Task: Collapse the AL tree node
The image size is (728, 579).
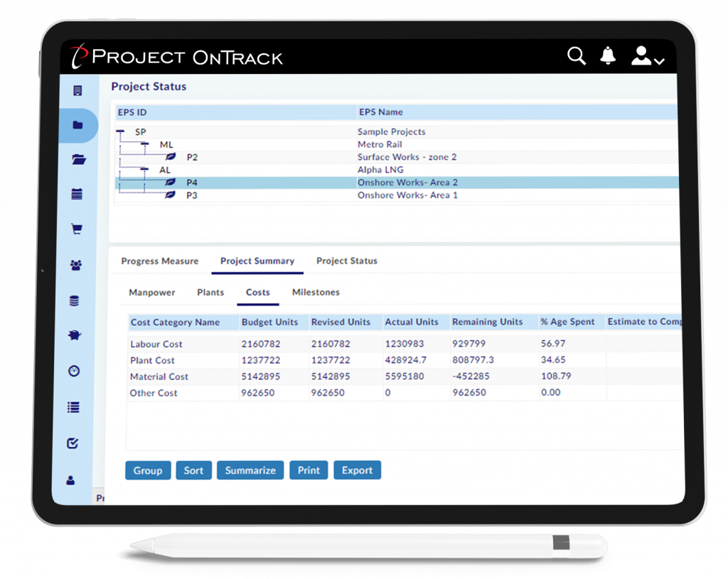Action: pos(144,169)
